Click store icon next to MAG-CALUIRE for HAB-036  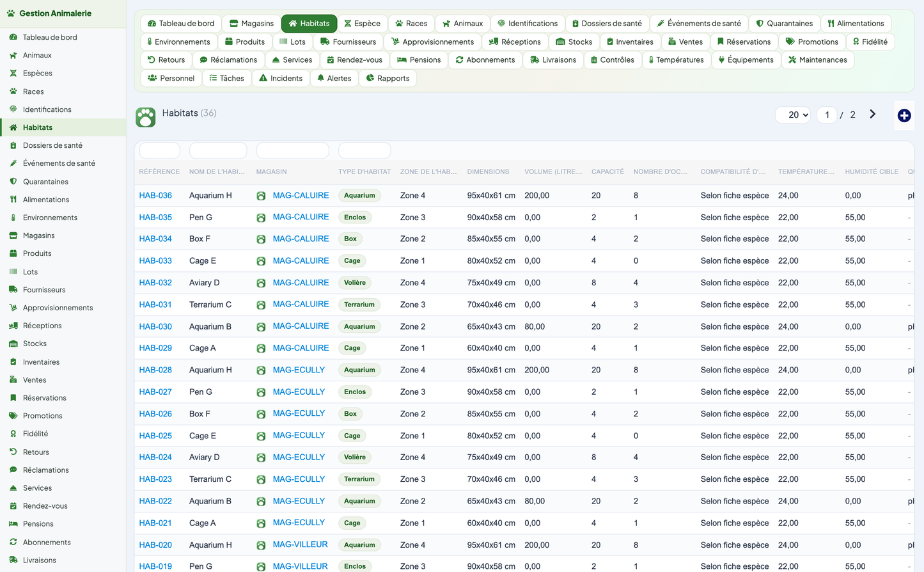[x=261, y=196]
